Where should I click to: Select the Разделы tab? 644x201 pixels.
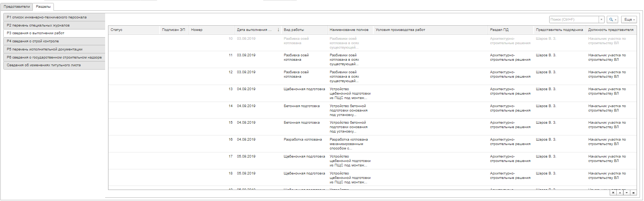pos(43,7)
